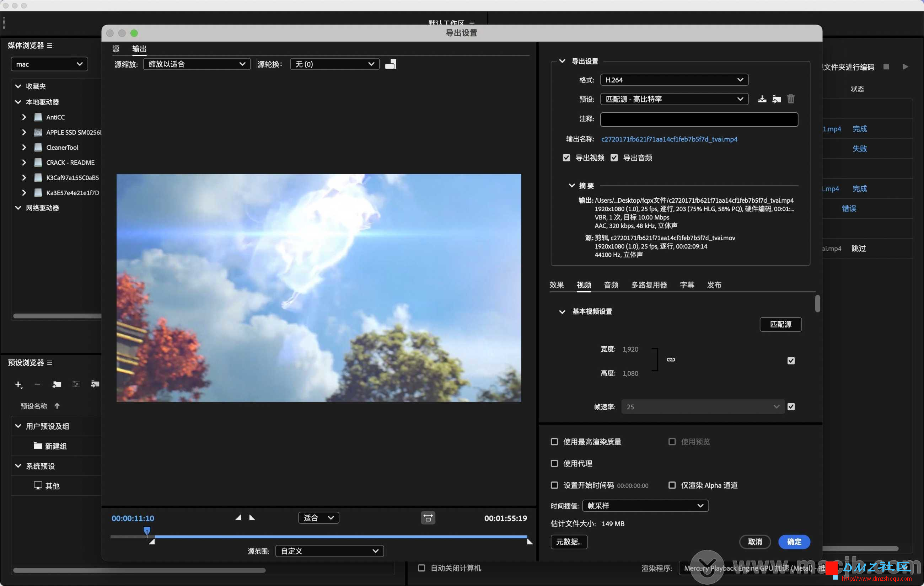Click the 新建组 folder icon
This screenshot has width=924, height=586.
[x=38, y=446]
